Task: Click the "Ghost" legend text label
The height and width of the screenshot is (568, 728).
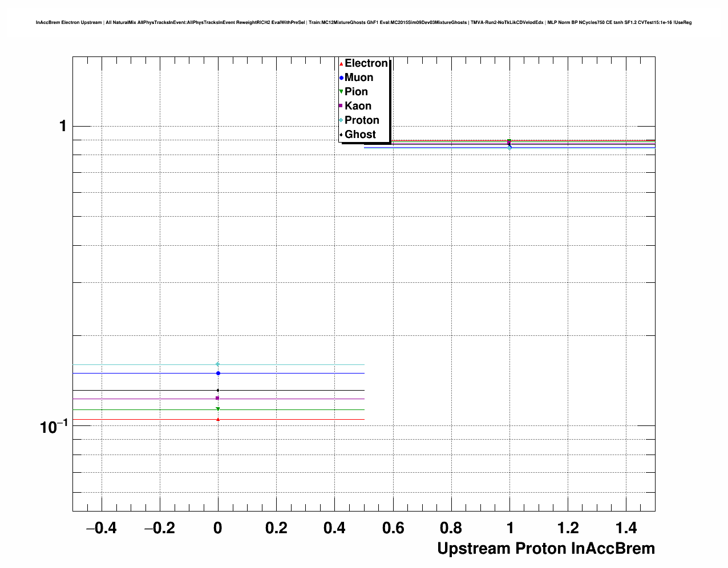Action: (x=360, y=135)
